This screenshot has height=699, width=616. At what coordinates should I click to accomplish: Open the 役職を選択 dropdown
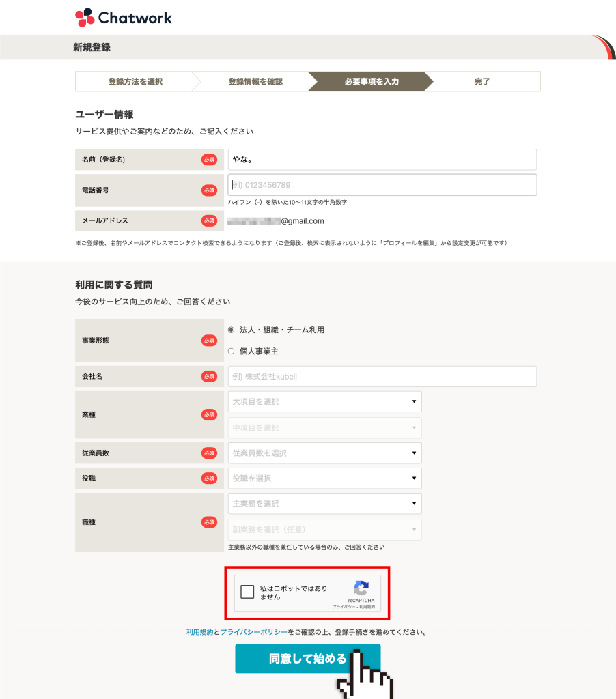click(x=324, y=478)
